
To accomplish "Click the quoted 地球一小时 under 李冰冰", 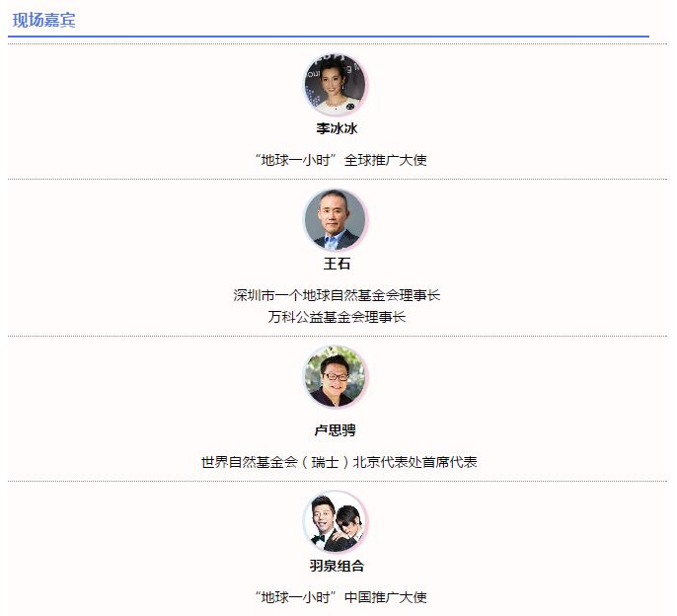I will point(296,160).
